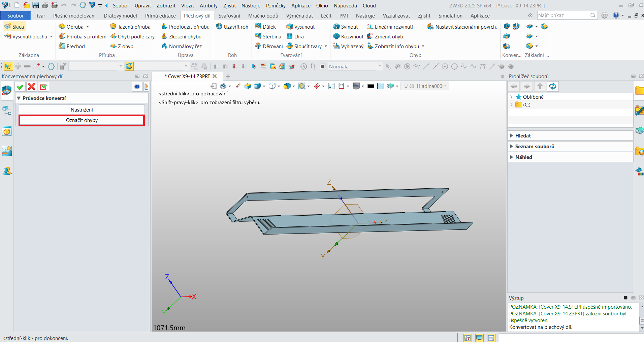Click the save icon in title toolbar

tap(36, 5)
